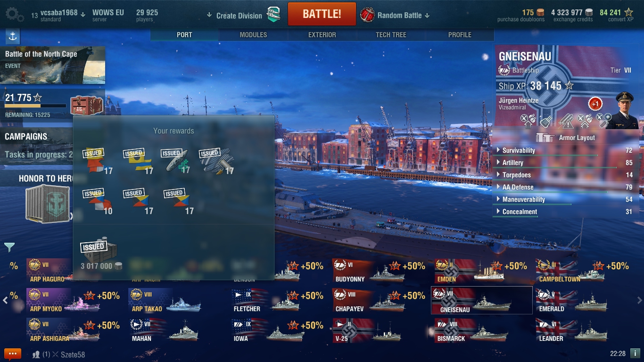Open the settings gear icon
The height and width of the screenshot is (362, 644).
pos(15,15)
